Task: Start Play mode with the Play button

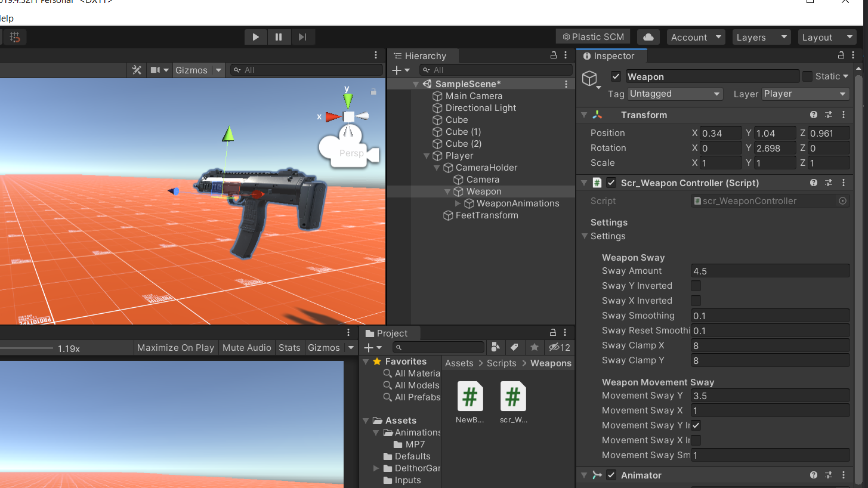Action: click(256, 37)
